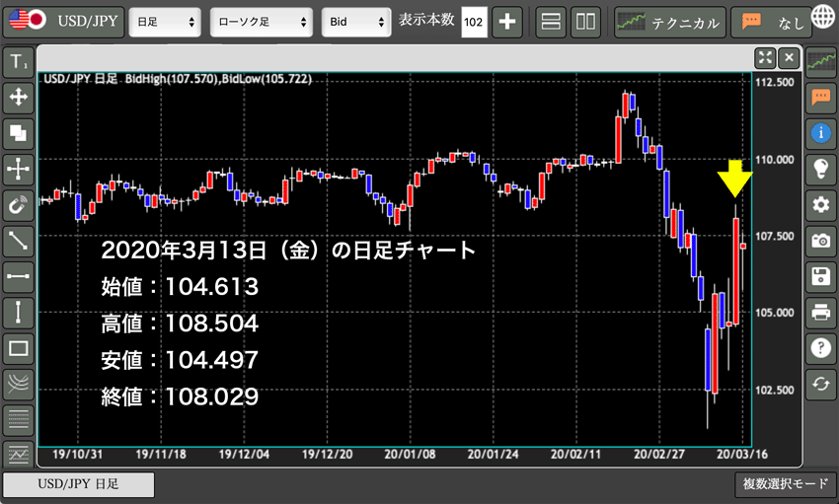Switch to horizontally stacked chart layout
Screen dimensions: 839x504
[x=552, y=22]
